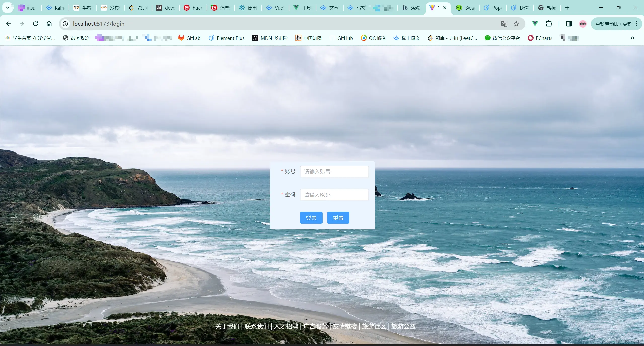
Task: Switch to the Swagger tab
Action: (x=465, y=8)
